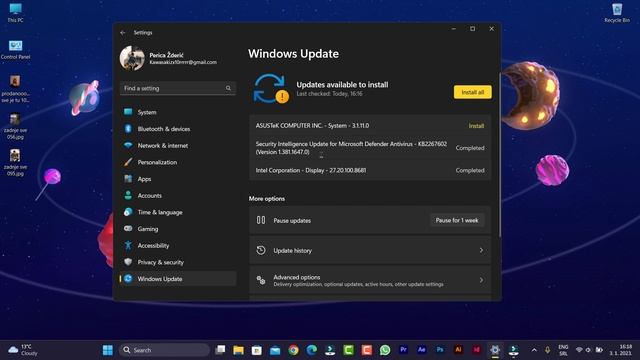Open Update history
The height and width of the screenshot is (360, 640).
(x=370, y=250)
